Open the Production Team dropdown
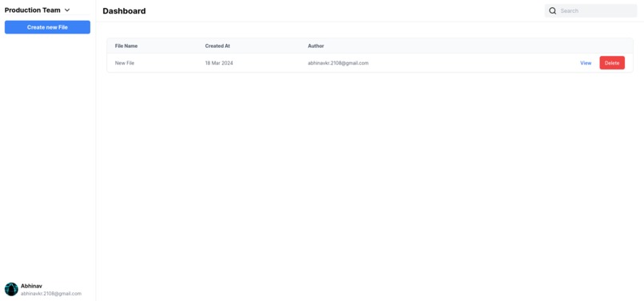The height and width of the screenshot is (301, 644). point(38,10)
